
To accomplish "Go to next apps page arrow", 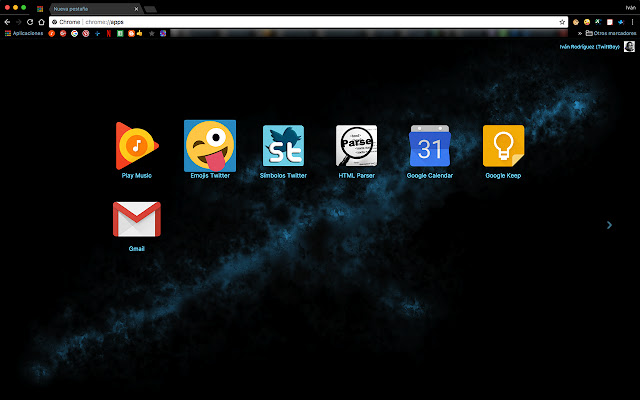I will (x=609, y=225).
